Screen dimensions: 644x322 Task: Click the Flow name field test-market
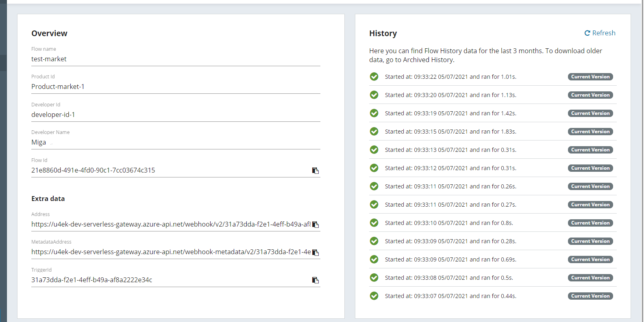(176, 59)
